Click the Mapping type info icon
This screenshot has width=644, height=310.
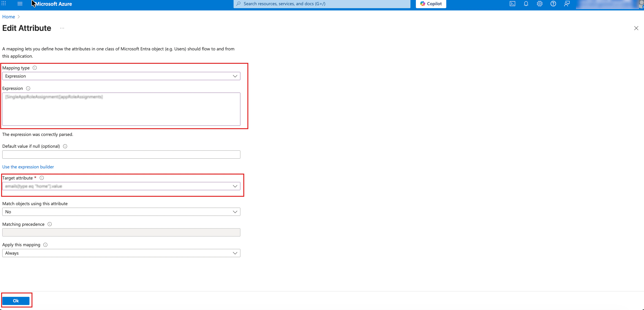tap(35, 68)
